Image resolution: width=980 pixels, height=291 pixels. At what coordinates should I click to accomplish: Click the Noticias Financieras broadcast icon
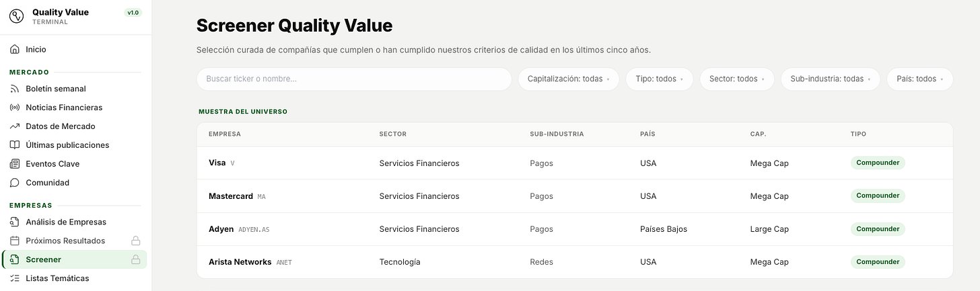(x=15, y=108)
